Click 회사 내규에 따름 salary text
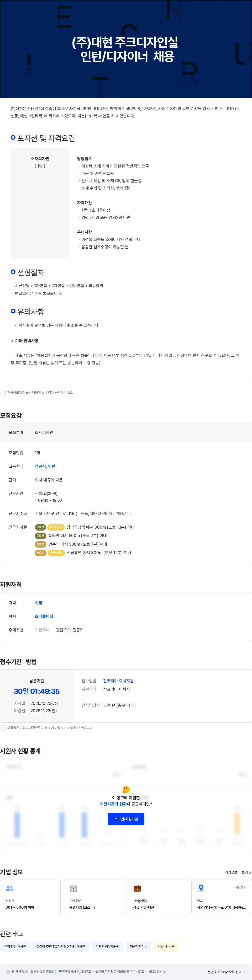Viewport: 252px width, 980px height. pyautogui.click(x=49, y=480)
